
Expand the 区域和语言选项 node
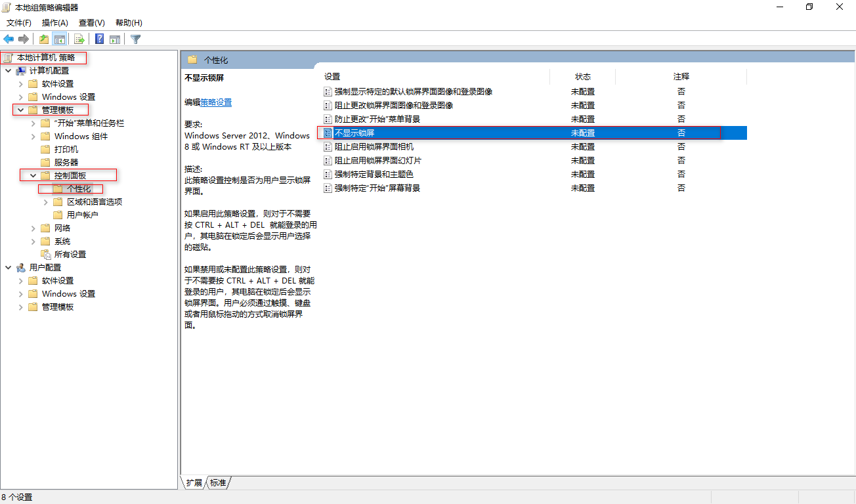click(45, 202)
